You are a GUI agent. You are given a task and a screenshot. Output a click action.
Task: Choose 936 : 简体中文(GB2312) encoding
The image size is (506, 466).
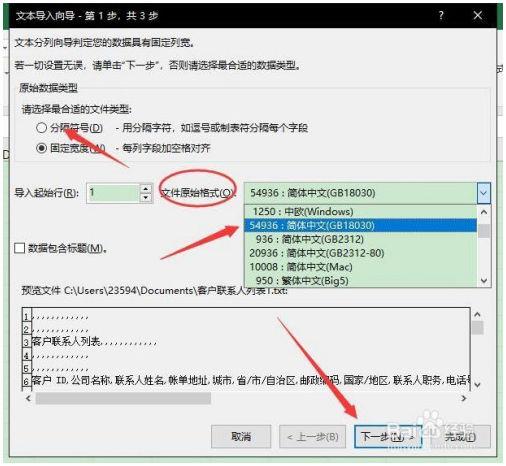(361, 239)
